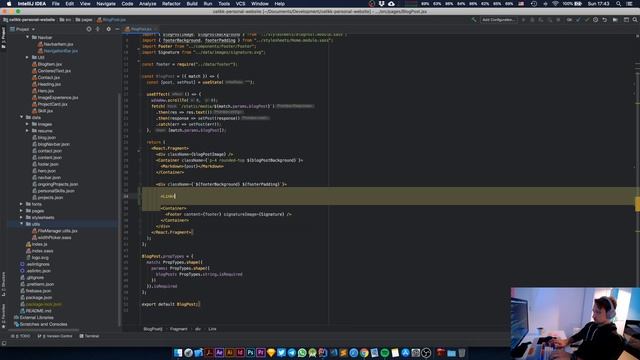Image resolution: width=640 pixels, height=360 pixels.
Task: Open the Analyze menu
Action: coord(148,4)
